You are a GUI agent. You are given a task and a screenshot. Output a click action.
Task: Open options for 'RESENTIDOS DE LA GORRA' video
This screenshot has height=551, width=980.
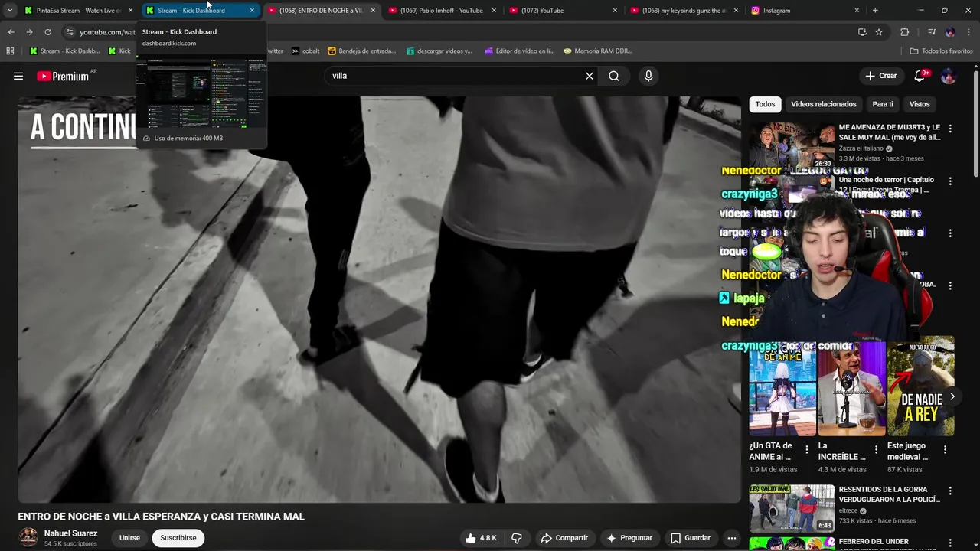(x=950, y=491)
